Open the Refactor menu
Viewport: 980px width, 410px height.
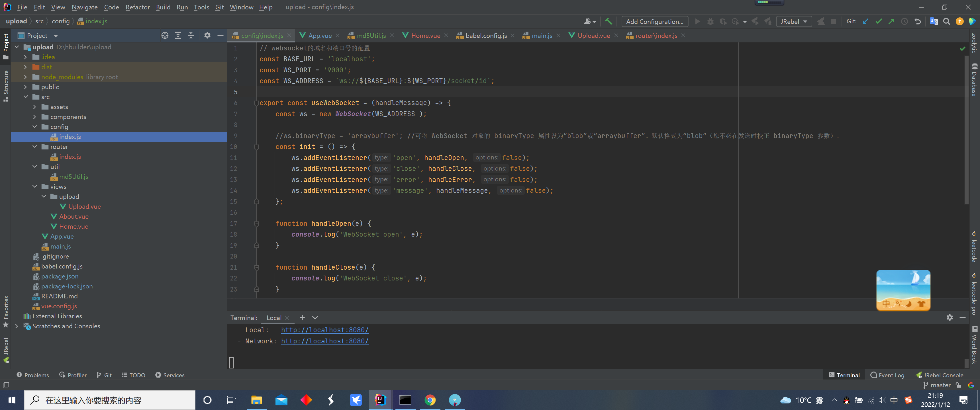tap(137, 7)
